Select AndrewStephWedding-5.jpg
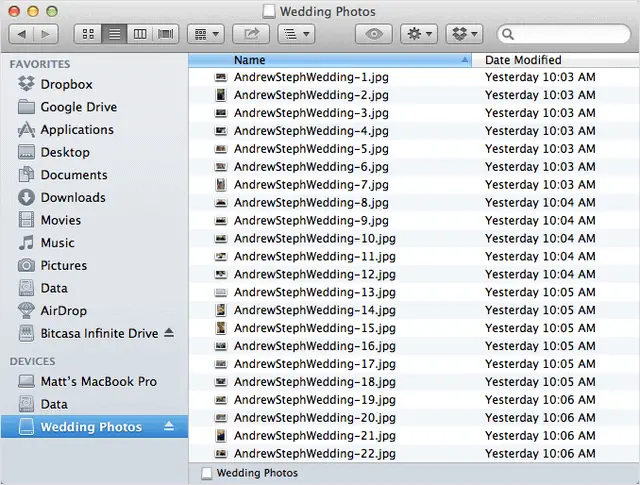 pyautogui.click(x=414, y=149)
